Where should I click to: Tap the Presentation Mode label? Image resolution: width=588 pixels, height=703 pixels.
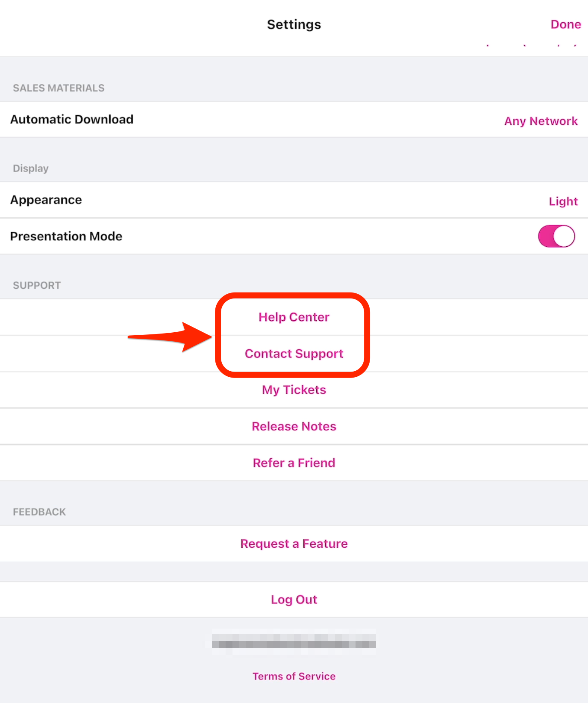coord(66,236)
